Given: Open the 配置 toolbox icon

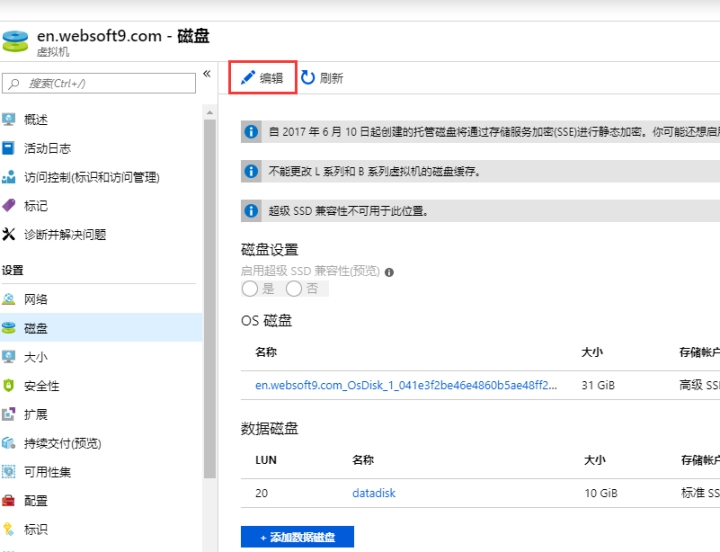Looking at the screenshot, I should coord(9,501).
